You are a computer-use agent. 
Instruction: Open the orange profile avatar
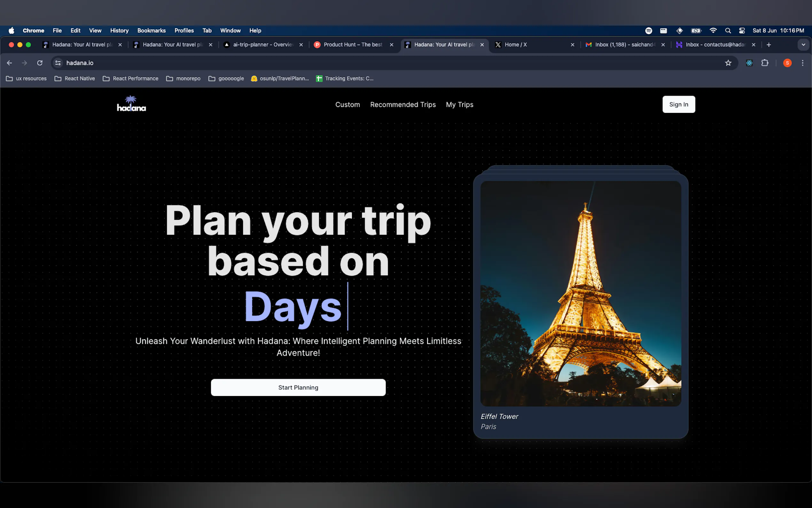(787, 63)
